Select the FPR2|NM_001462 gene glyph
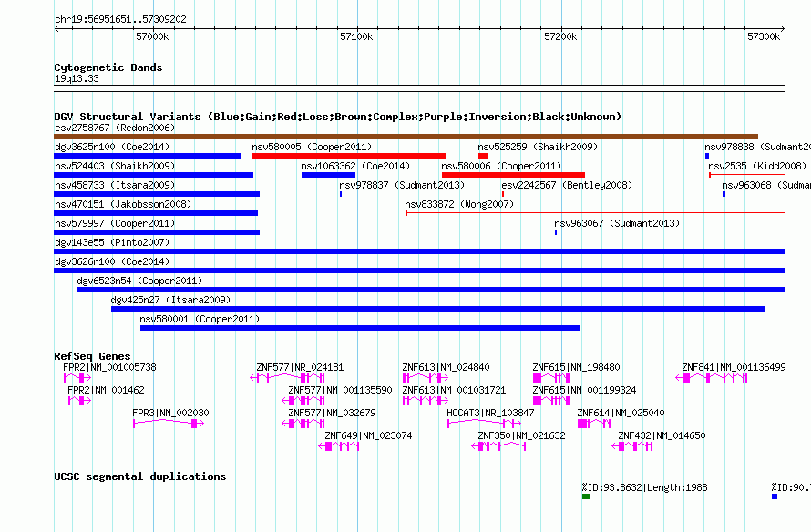Image resolution: width=811 pixels, height=532 pixels. coord(79,401)
